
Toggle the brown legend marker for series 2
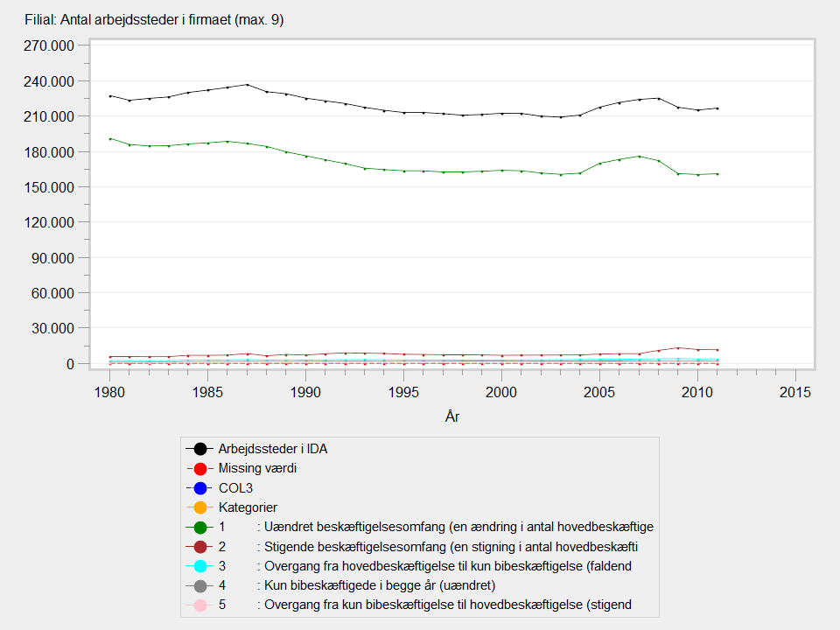(199, 546)
